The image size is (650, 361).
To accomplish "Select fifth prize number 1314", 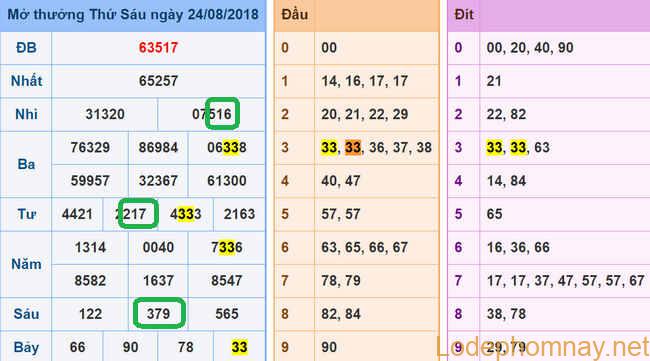I will pos(90,247).
